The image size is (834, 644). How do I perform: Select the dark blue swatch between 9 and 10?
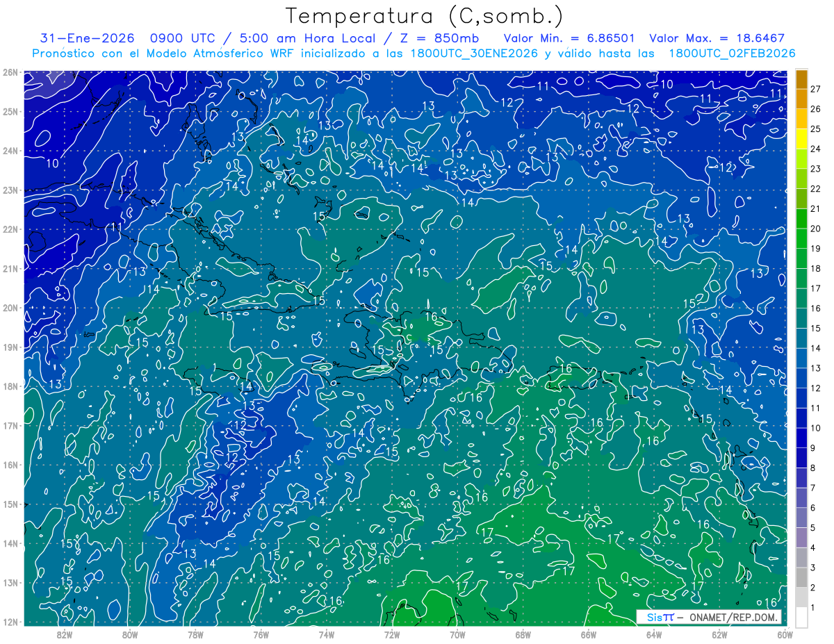(801, 438)
